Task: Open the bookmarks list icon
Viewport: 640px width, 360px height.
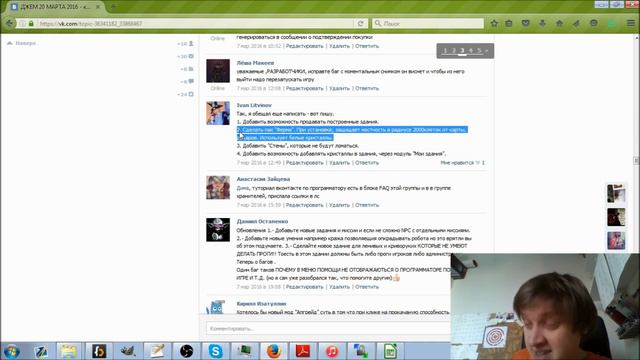Action: point(509,23)
